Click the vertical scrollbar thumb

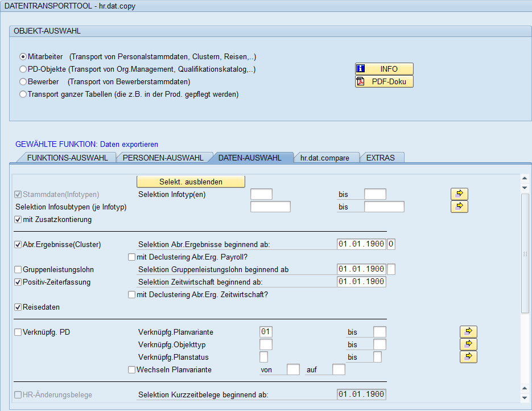point(525,253)
